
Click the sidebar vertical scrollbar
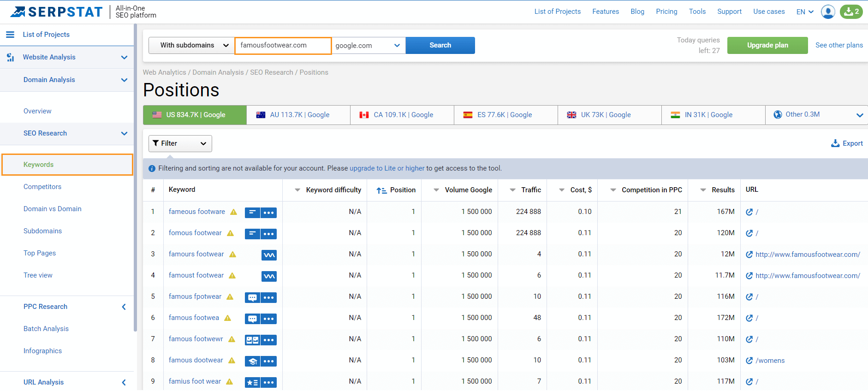135,178
